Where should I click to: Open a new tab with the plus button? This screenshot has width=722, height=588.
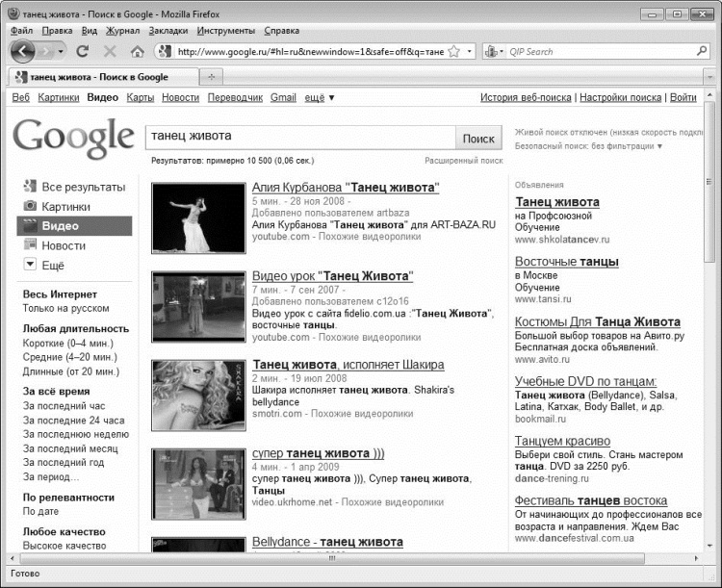[212, 77]
